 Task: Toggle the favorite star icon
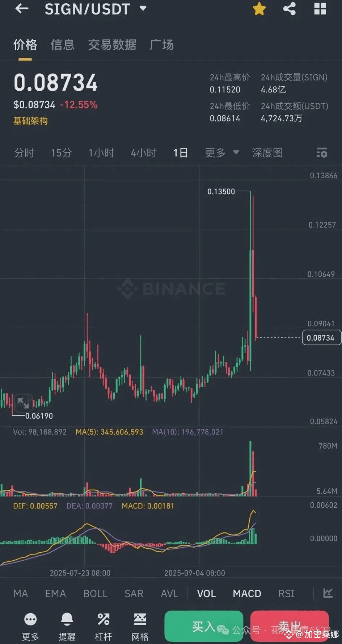259,9
